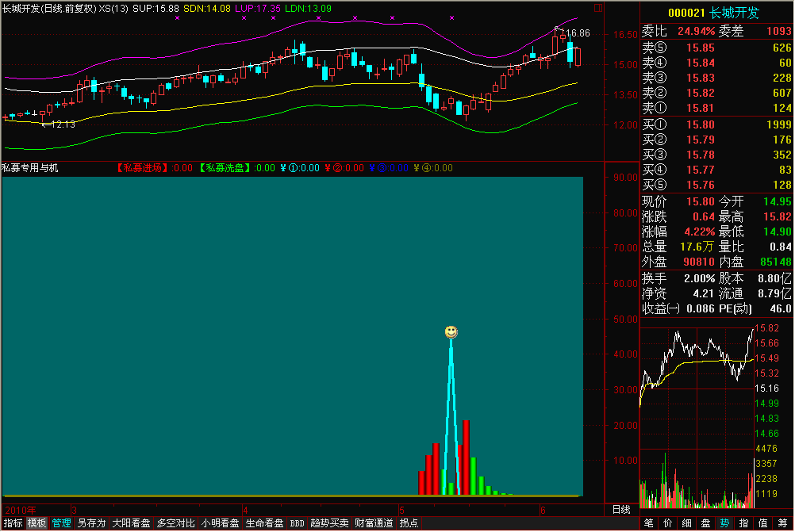Click the PE(动) value 46.0
Screen dimensions: 795x532
tap(781, 308)
